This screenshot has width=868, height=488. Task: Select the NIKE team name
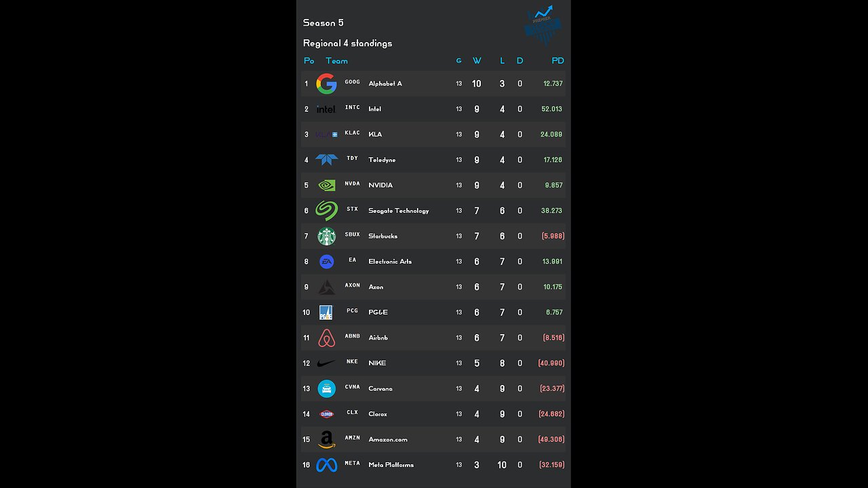(377, 363)
